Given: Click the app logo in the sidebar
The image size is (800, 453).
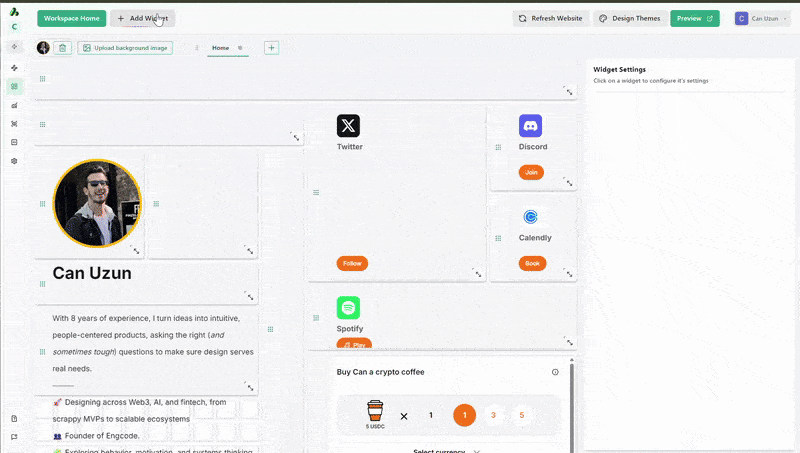Looking at the screenshot, I should [x=14, y=12].
